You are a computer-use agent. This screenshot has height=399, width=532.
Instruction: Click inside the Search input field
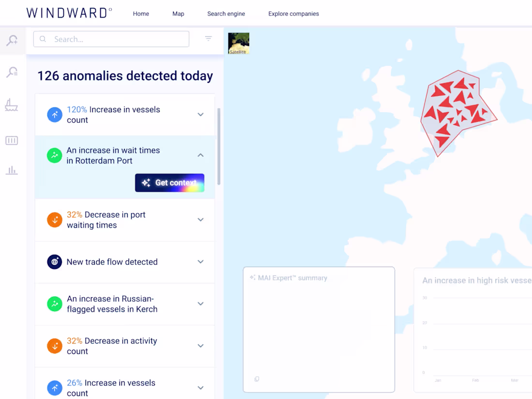point(111,39)
